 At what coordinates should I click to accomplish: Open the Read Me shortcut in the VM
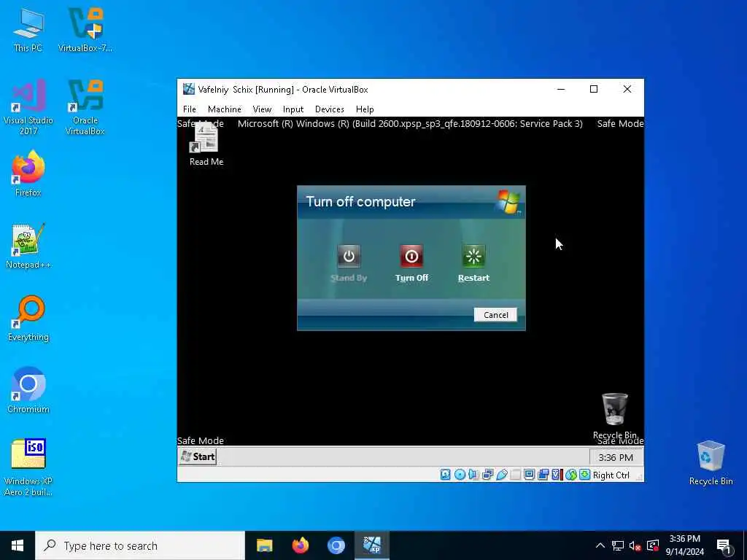pyautogui.click(x=206, y=145)
